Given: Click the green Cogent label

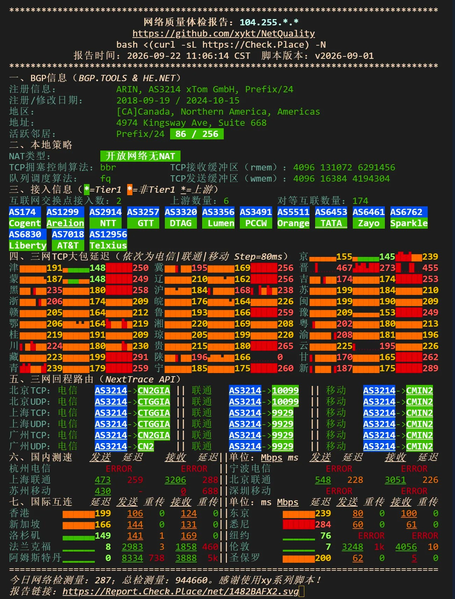Looking at the screenshot, I should [25, 223].
